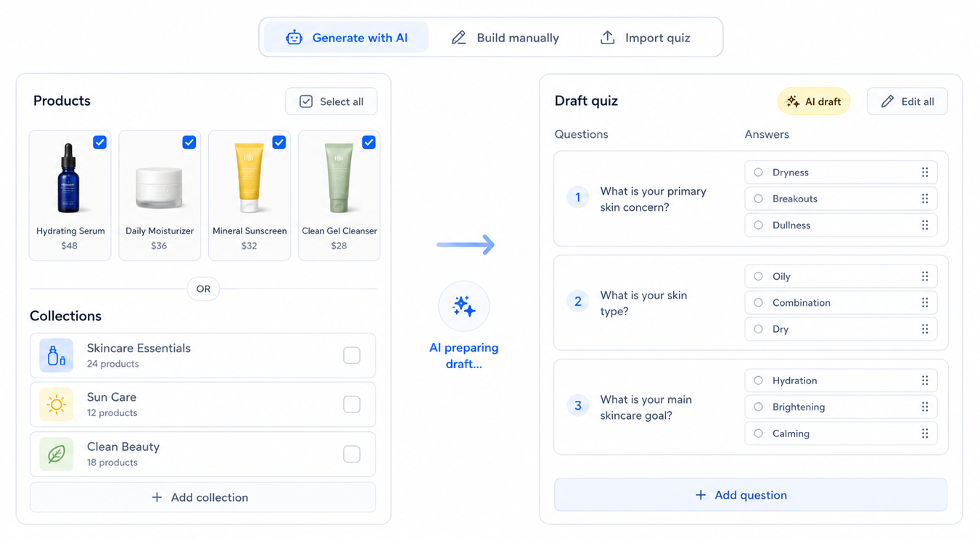Uncheck the Mineral Sunscreen product checkbox
The width and height of the screenshot is (980, 540).
[x=279, y=142]
